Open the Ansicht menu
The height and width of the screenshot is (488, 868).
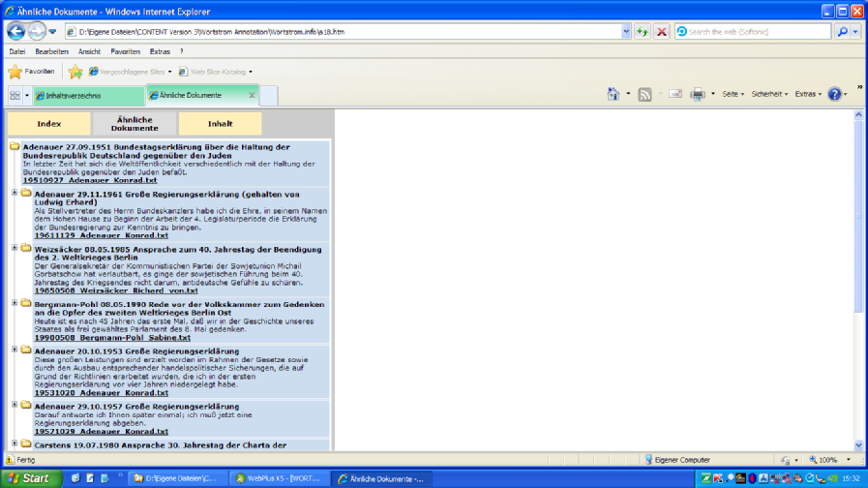point(89,51)
